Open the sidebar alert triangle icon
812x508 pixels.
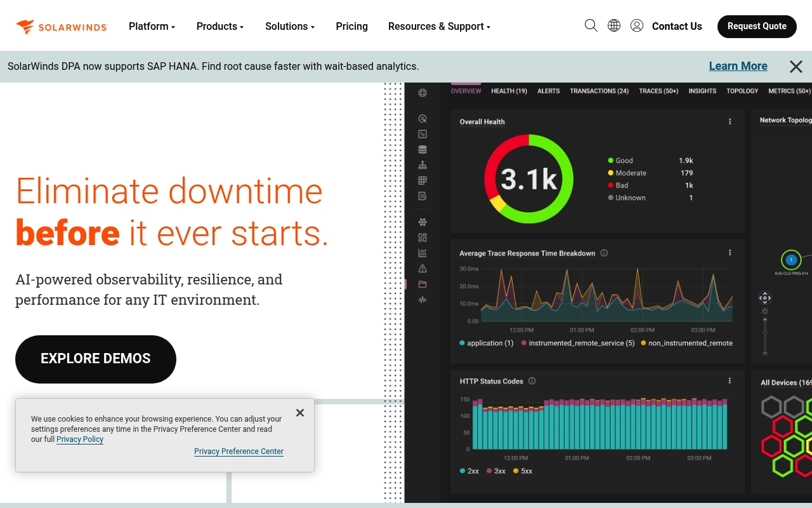(422, 269)
